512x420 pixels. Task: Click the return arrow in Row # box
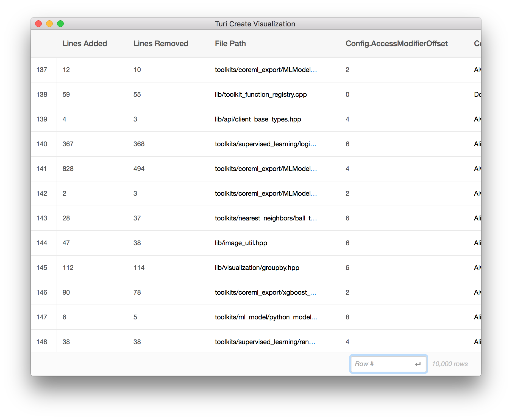click(418, 364)
